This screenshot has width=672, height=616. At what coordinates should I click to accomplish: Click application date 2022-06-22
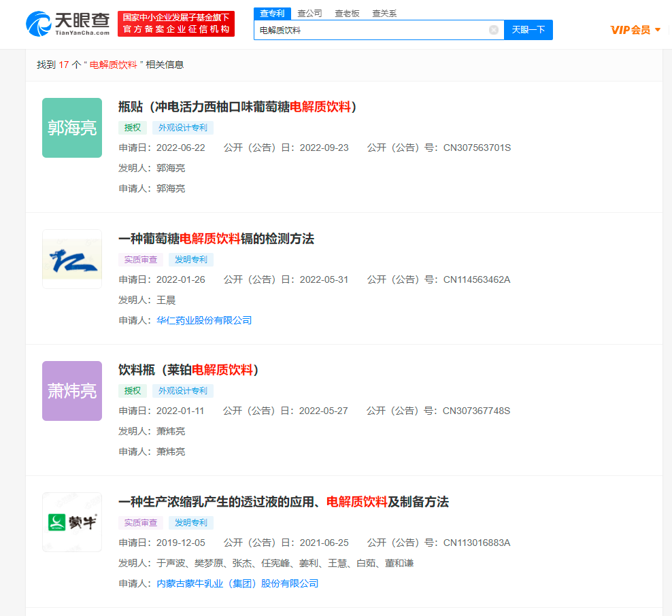181,148
